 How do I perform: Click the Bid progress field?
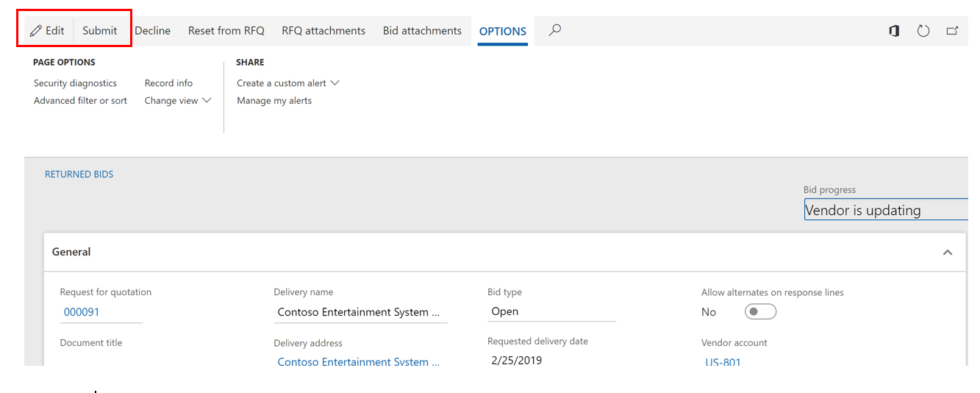tap(885, 210)
